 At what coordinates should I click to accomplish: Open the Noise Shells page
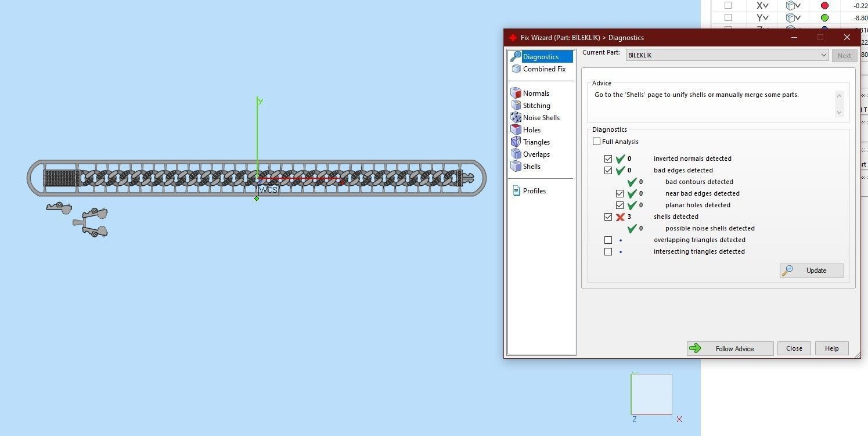[x=541, y=118]
